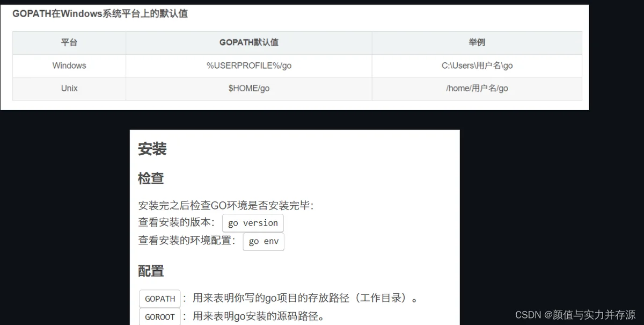Click the 'go version' code snippet
644x325 pixels.
pyautogui.click(x=253, y=223)
